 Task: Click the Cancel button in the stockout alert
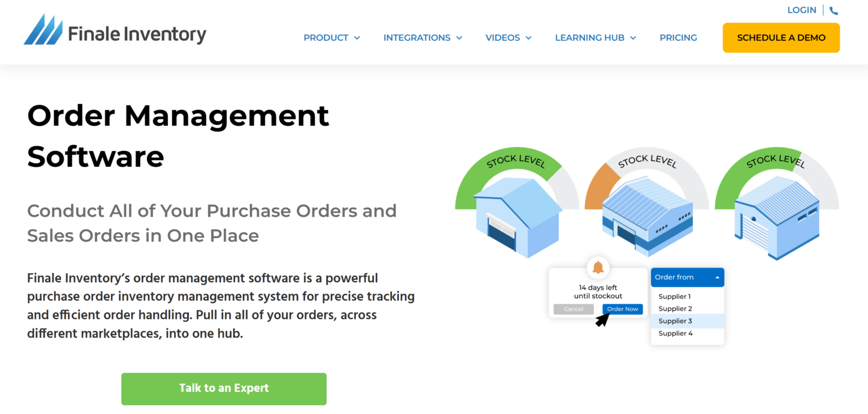tap(573, 309)
